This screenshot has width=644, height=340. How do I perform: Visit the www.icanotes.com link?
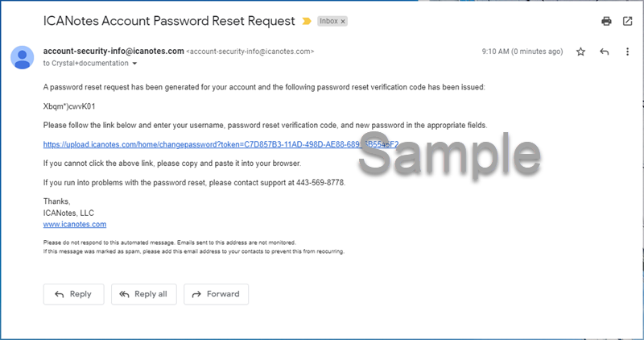click(75, 224)
